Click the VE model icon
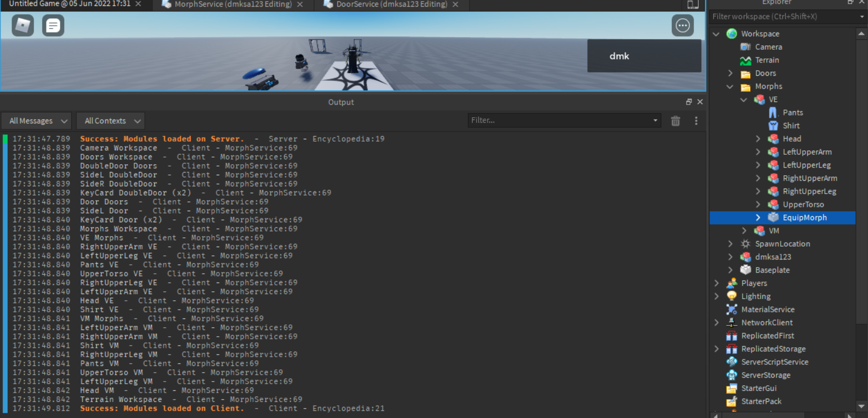868x418 pixels. pyautogui.click(x=760, y=100)
